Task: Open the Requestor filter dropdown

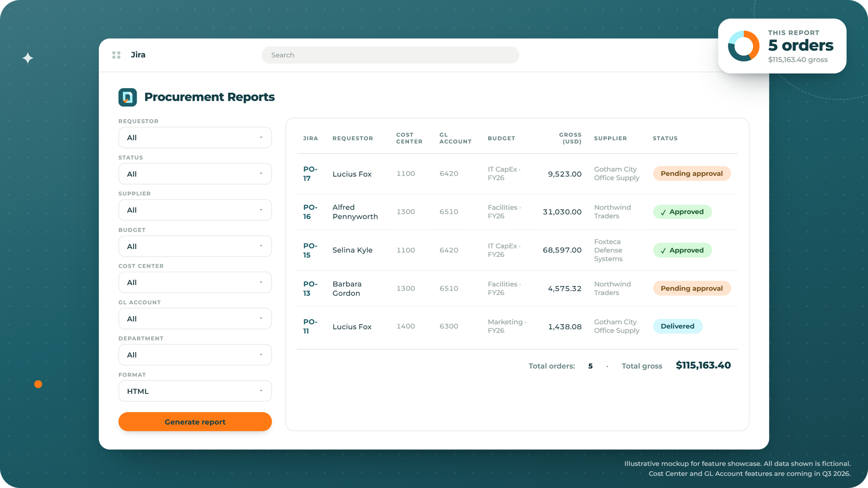Action: [195, 138]
